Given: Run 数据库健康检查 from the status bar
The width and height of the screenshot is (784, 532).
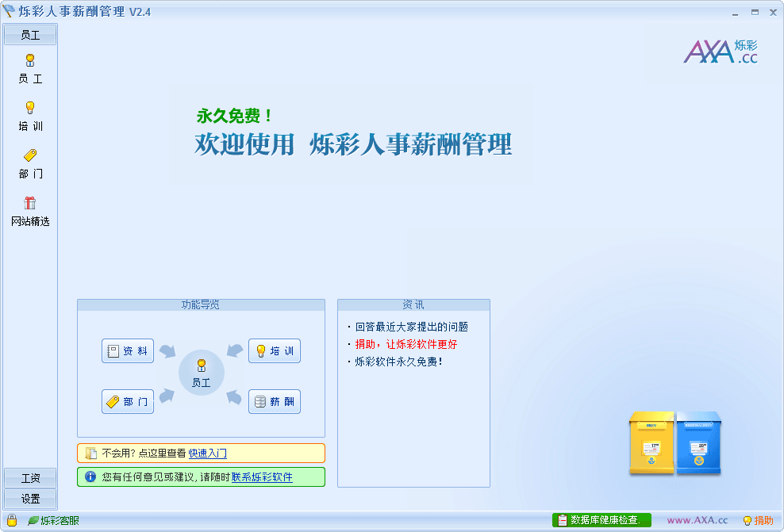Looking at the screenshot, I should coord(601,520).
